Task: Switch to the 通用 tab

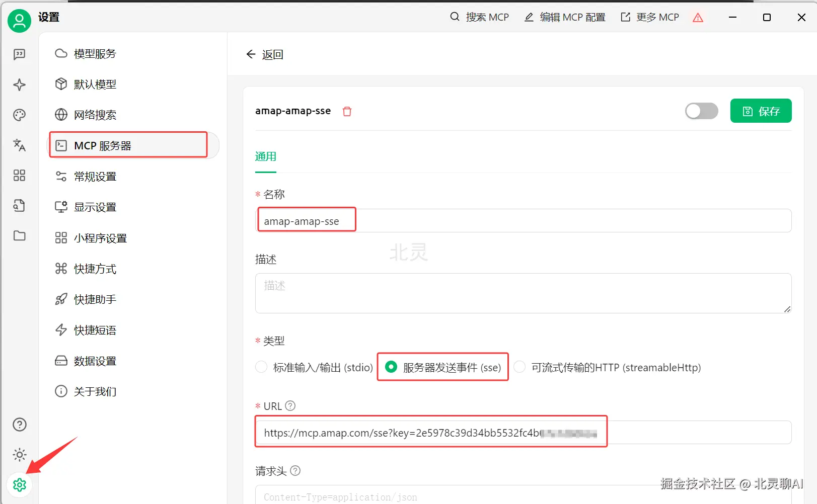Action: pos(265,156)
